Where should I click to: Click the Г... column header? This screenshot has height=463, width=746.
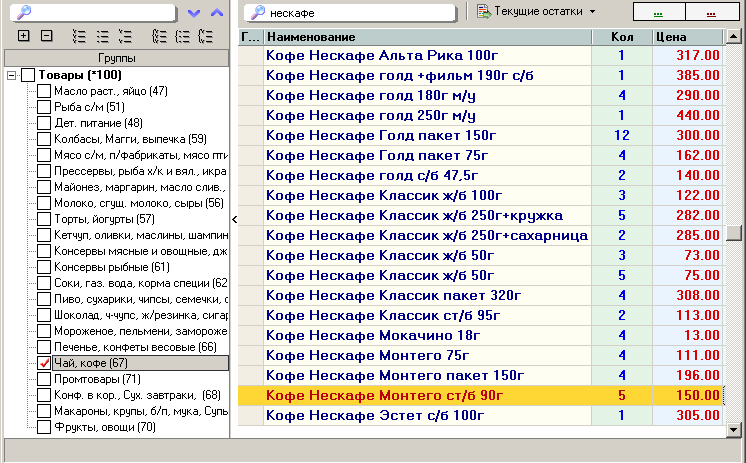point(250,37)
